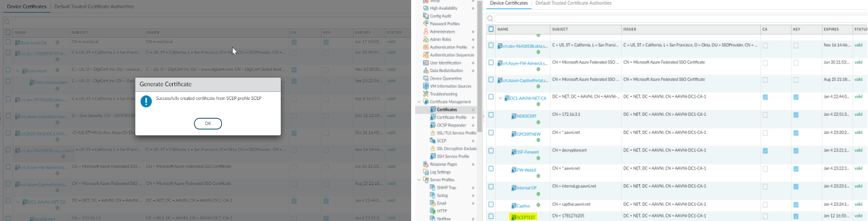Collapse the Certificate Management tree node

(x=419, y=102)
